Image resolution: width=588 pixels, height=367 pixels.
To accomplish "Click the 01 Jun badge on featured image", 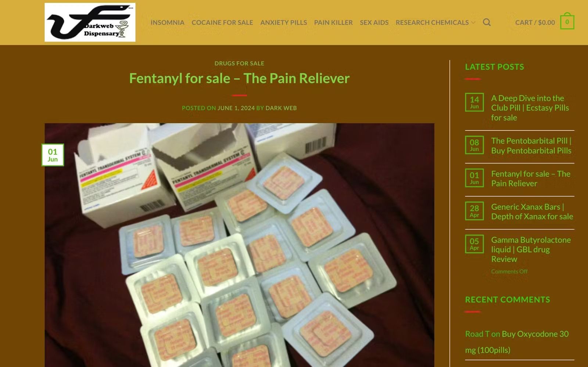I will click(53, 155).
